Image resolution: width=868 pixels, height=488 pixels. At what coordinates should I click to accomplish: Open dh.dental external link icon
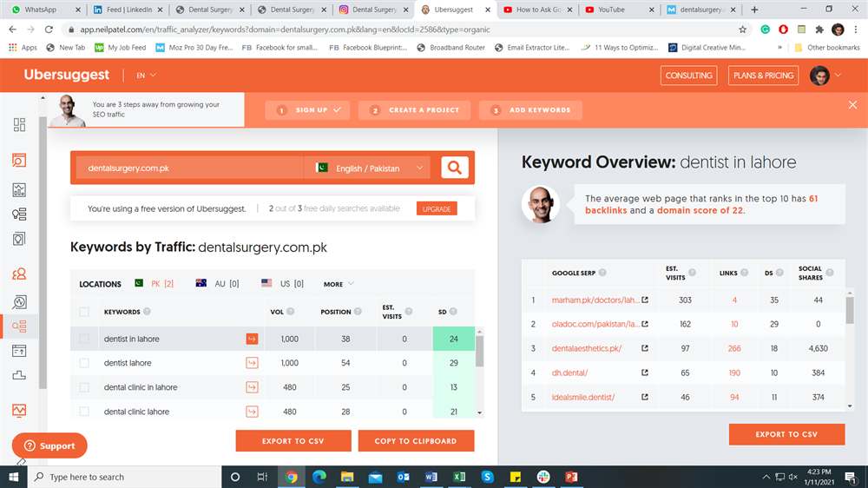click(645, 373)
